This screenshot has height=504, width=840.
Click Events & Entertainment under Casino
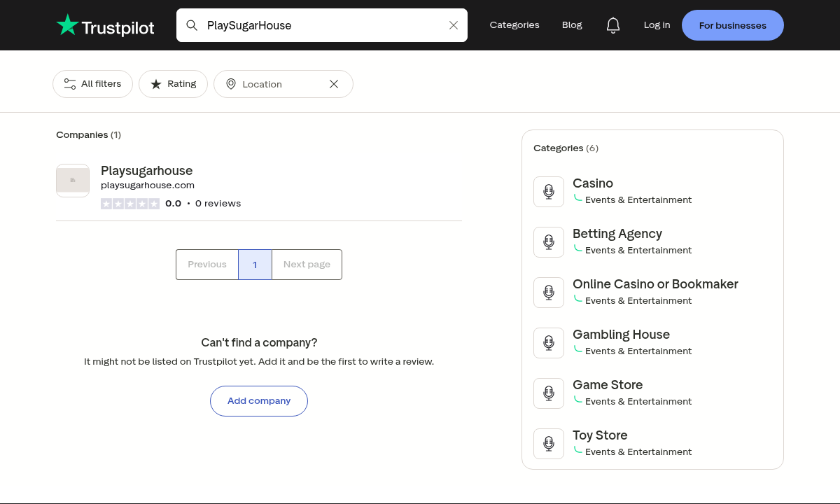638,200
